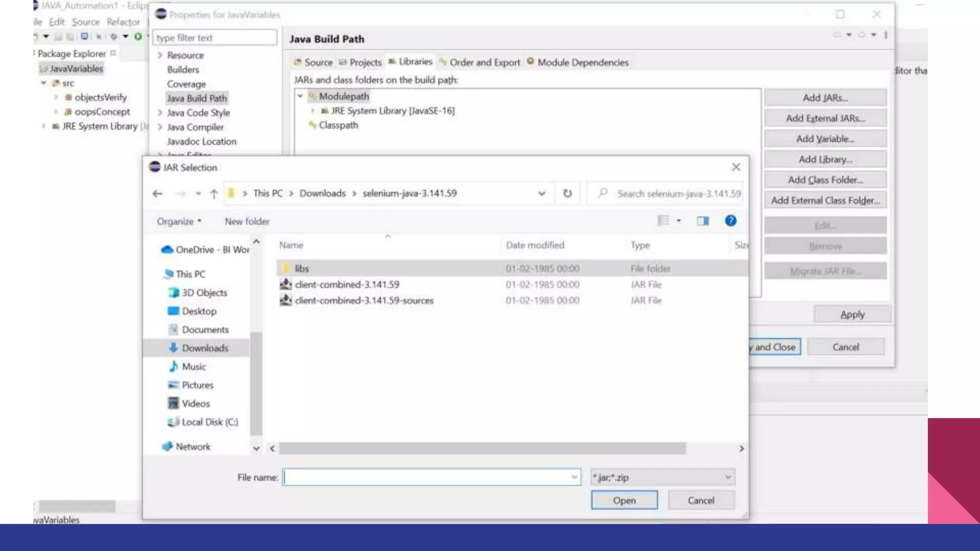Screen dimensions: 980x551
Task: Click the Open button
Action: (624, 500)
